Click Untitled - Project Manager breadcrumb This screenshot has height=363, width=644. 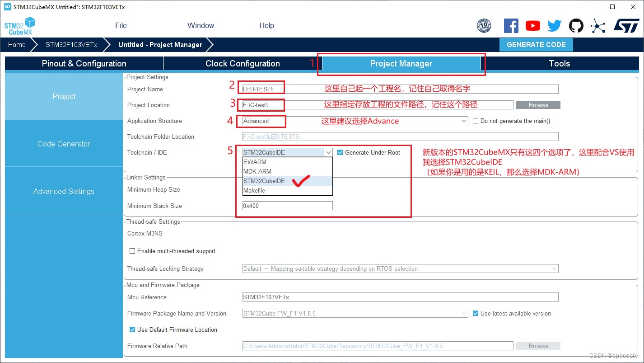point(160,45)
